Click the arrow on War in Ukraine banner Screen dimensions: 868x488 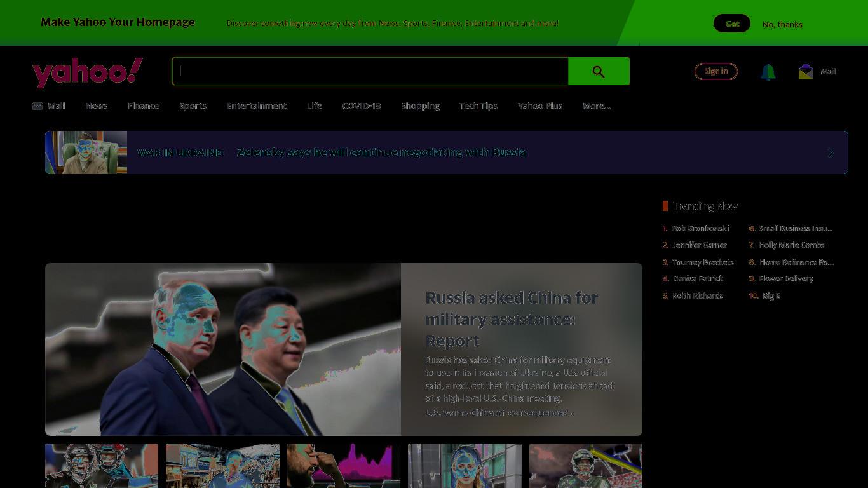pos(830,153)
